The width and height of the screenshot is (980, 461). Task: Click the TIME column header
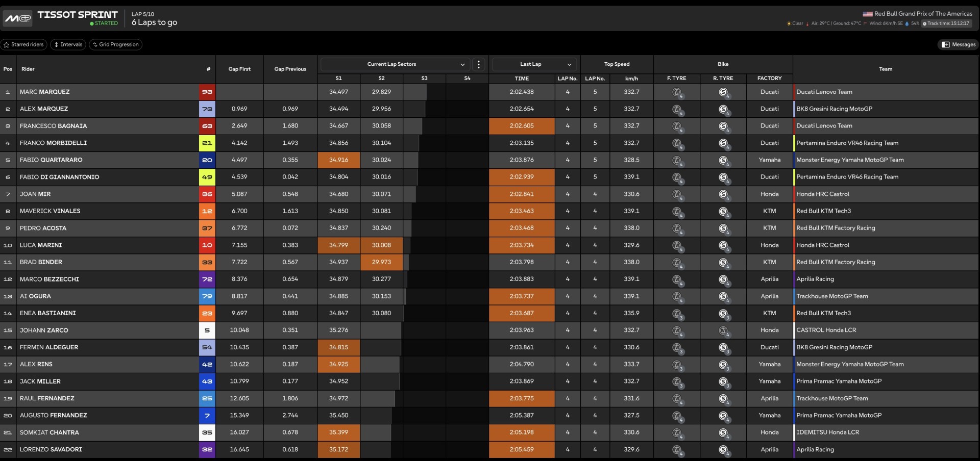pyautogui.click(x=522, y=79)
